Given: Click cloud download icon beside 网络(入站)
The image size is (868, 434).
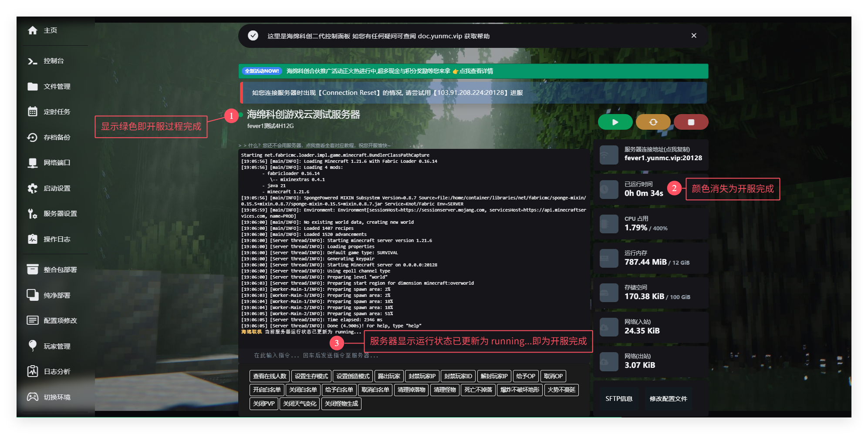Looking at the screenshot, I should coord(609,327).
